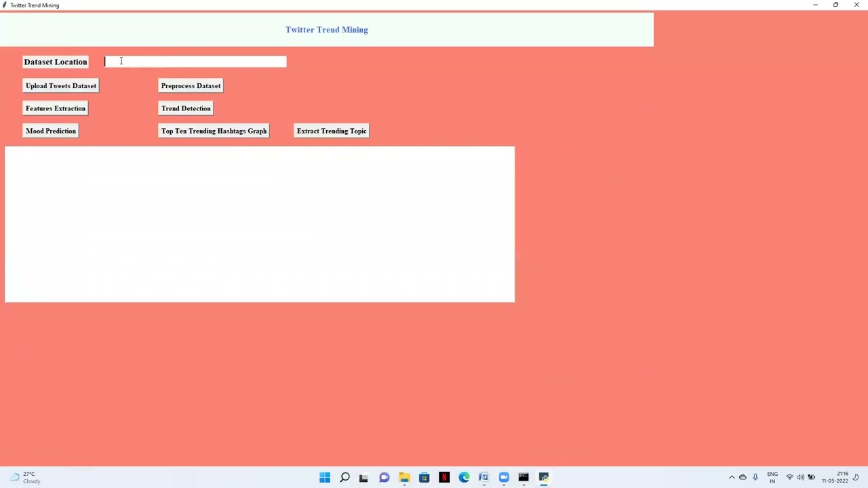The image size is (868, 488).
Task: Close the Twitter Trend Mining window
Action: tap(856, 5)
